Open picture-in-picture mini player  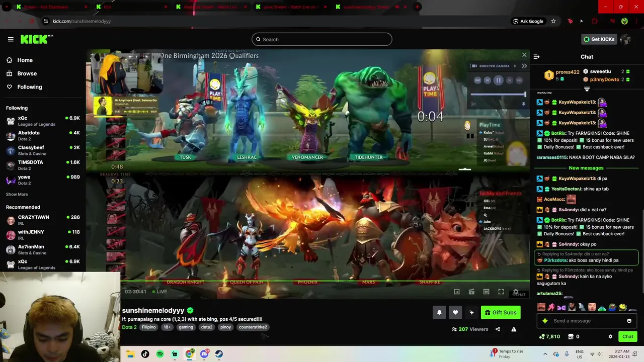(457, 292)
